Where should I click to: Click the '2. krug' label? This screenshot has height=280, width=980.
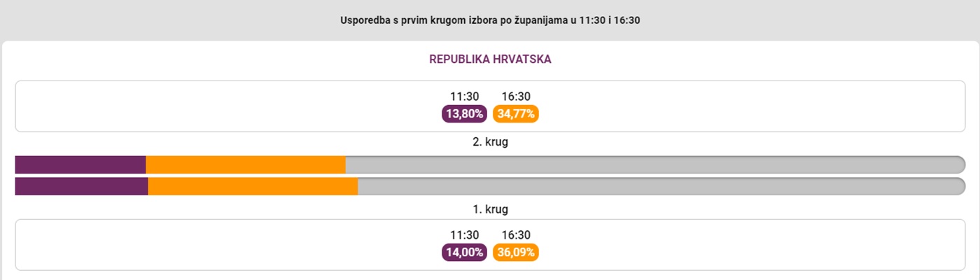pyautogui.click(x=490, y=142)
